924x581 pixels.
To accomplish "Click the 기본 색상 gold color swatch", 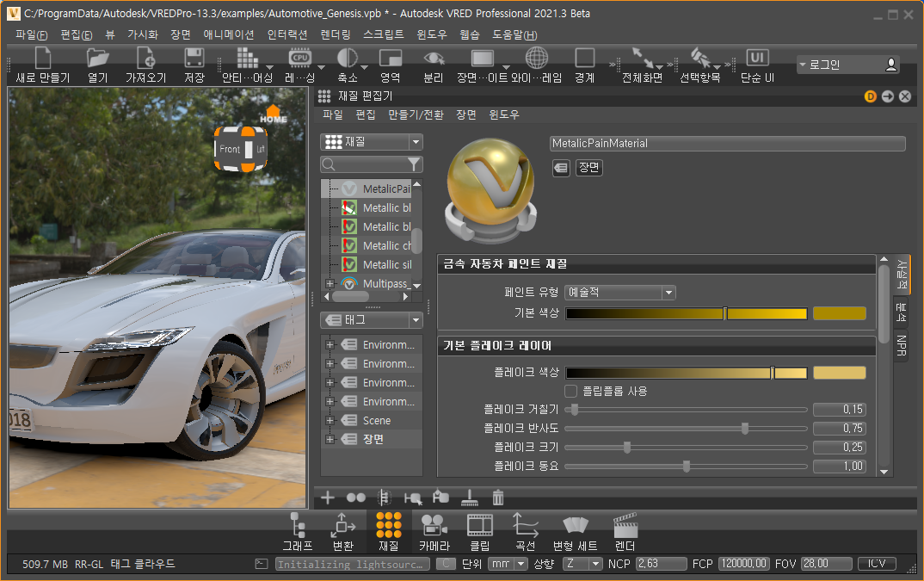I will point(839,313).
